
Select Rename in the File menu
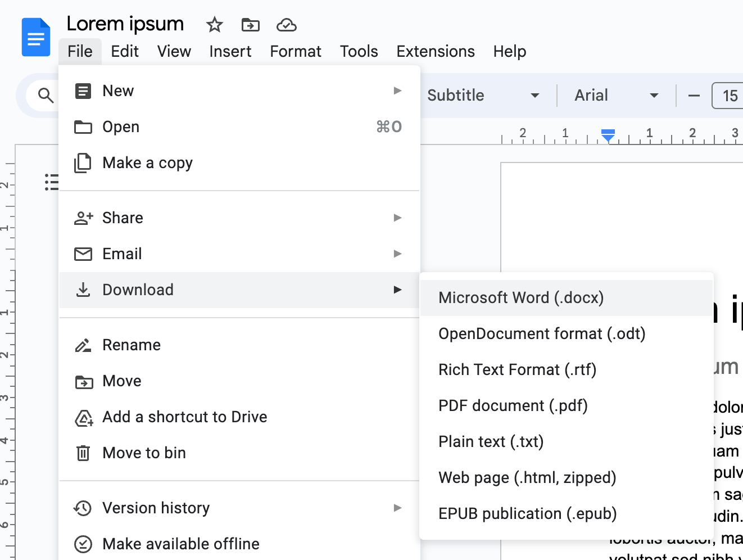click(x=240, y=345)
